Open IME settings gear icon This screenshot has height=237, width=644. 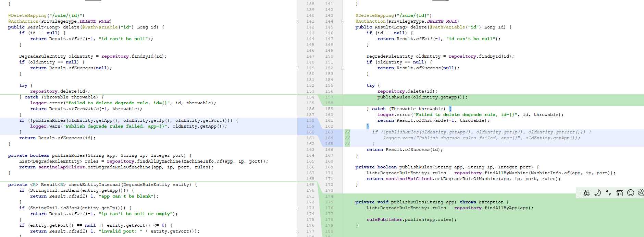tap(641, 193)
